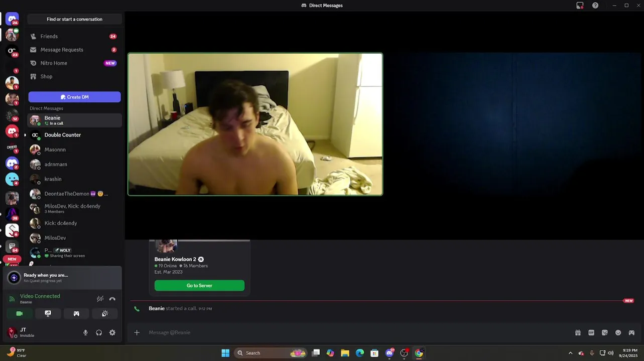Toggle camera off with green video button
Viewport: 644px width, 361px height.
(20, 313)
